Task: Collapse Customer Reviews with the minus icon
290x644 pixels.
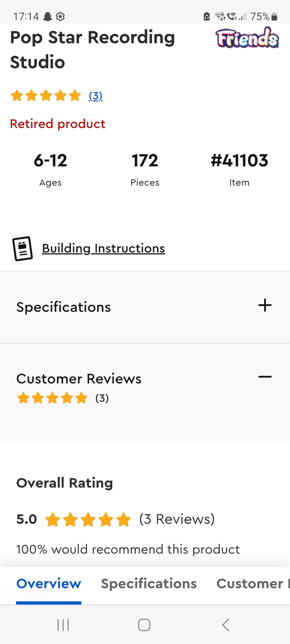Action: click(265, 376)
